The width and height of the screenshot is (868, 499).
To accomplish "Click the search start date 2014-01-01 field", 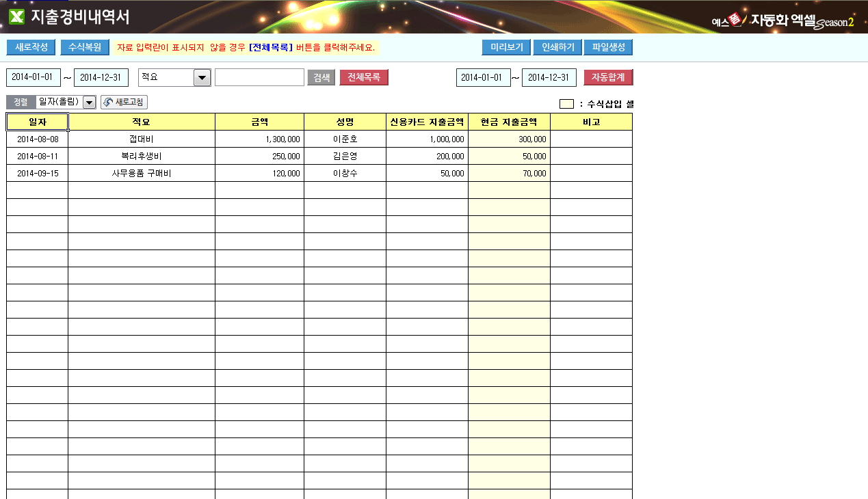I will pos(34,77).
